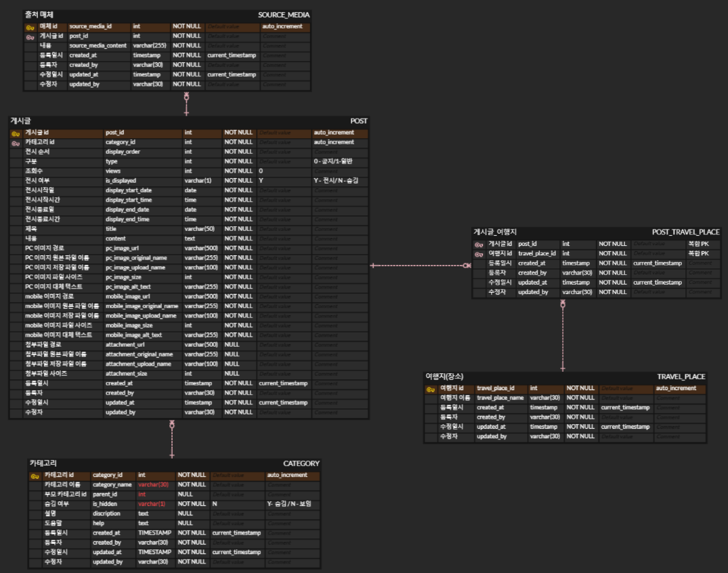Click the '0 - 공지/1-일반' comment cell

click(333, 162)
